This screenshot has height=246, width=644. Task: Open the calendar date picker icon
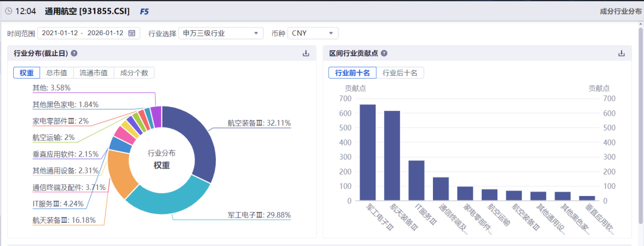132,33
